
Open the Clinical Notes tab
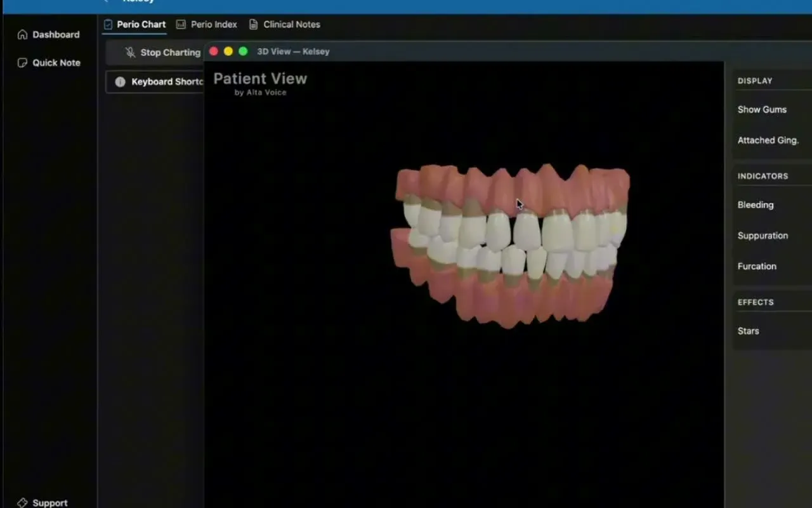pos(284,25)
